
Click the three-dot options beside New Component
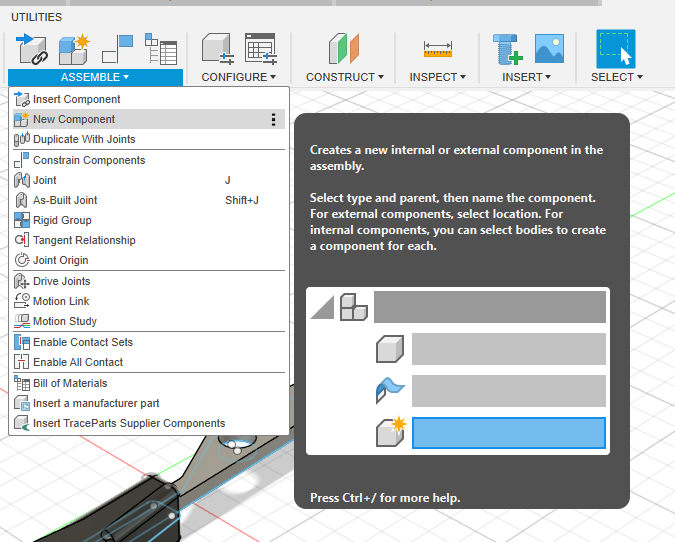tap(273, 119)
